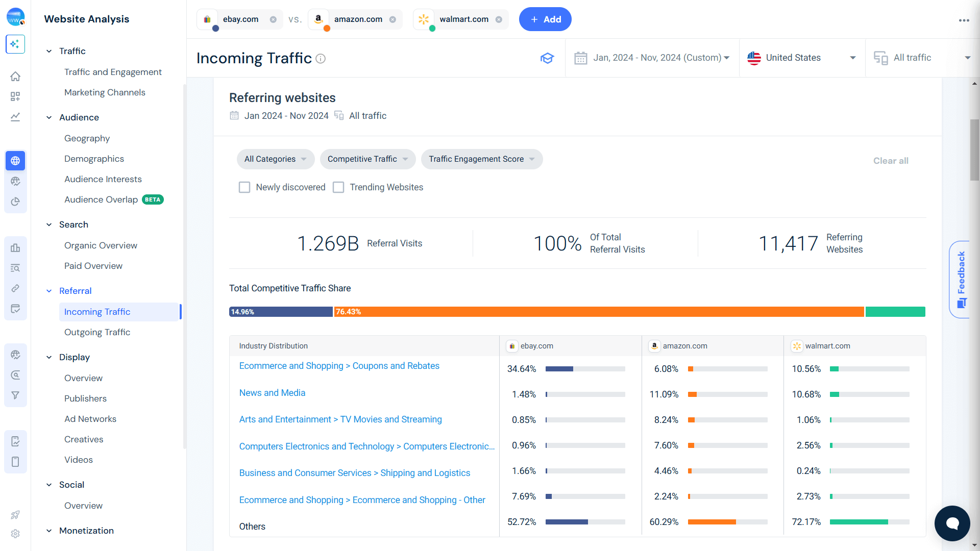Click the News and Media category link

tap(272, 392)
